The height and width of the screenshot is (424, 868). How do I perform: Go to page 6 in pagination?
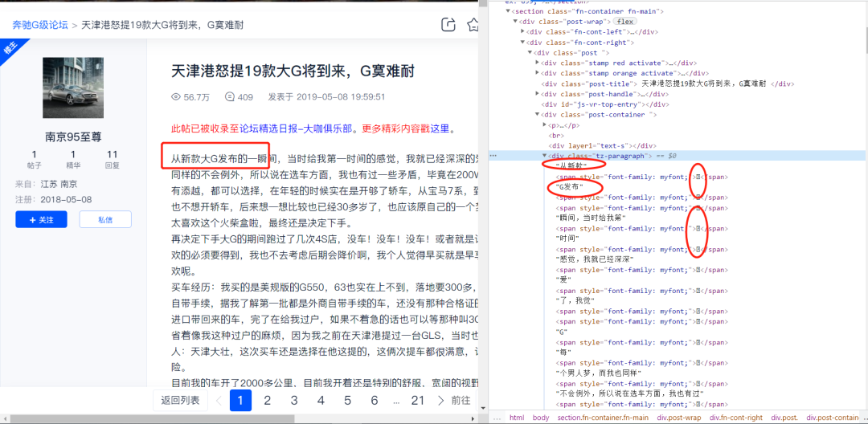click(375, 400)
